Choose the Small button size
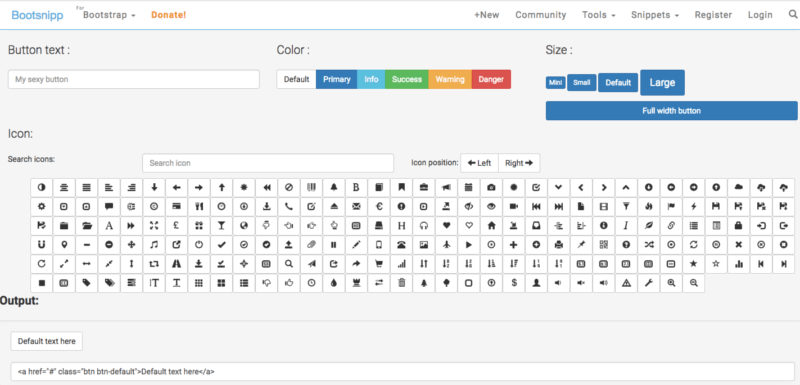Image resolution: width=800 pixels, height=385 pixels. click(x=582, y=83)
